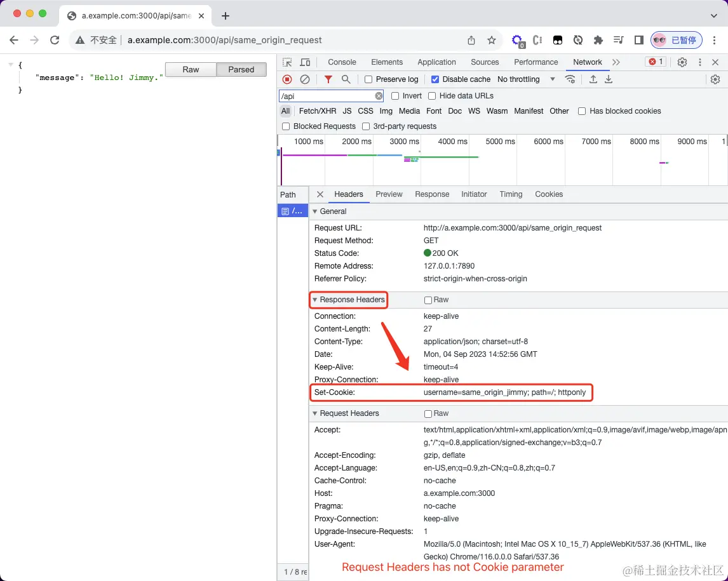Check Raw under Request Headers
The image size is (728, 581).
coord(428,414)
